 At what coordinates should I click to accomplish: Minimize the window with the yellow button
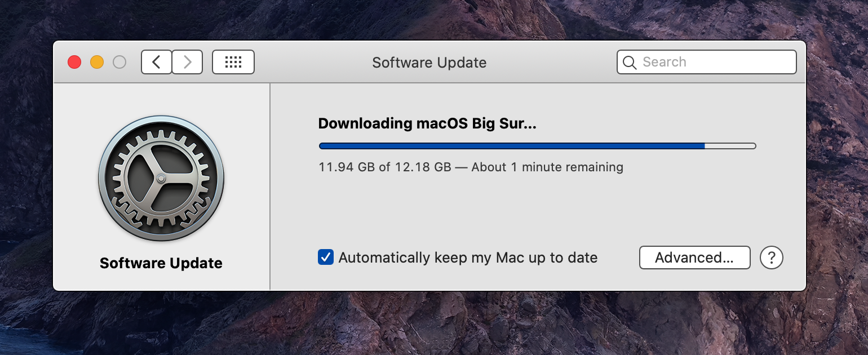[x=97, y=62]
